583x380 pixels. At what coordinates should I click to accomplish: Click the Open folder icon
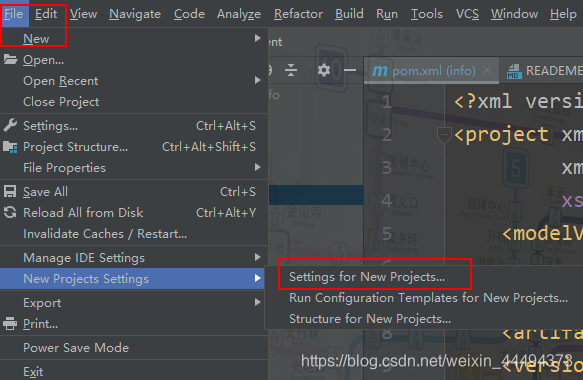[x=10, y=59]
